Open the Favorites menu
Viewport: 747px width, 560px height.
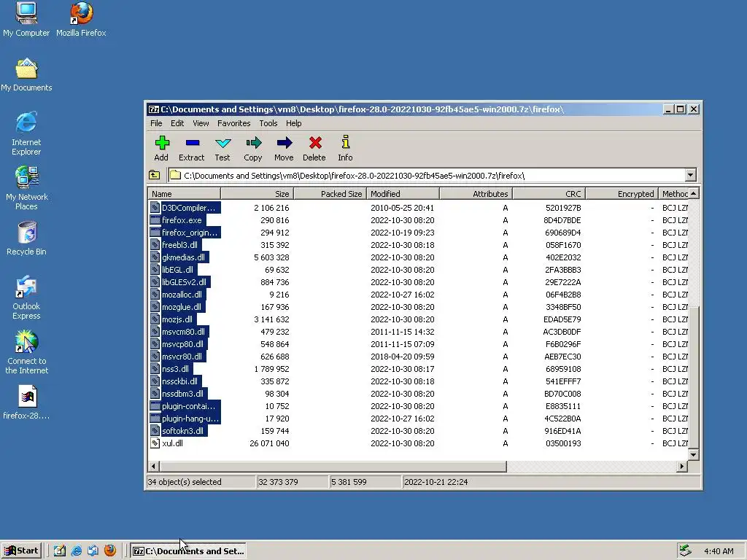click(x=233, y=123)
